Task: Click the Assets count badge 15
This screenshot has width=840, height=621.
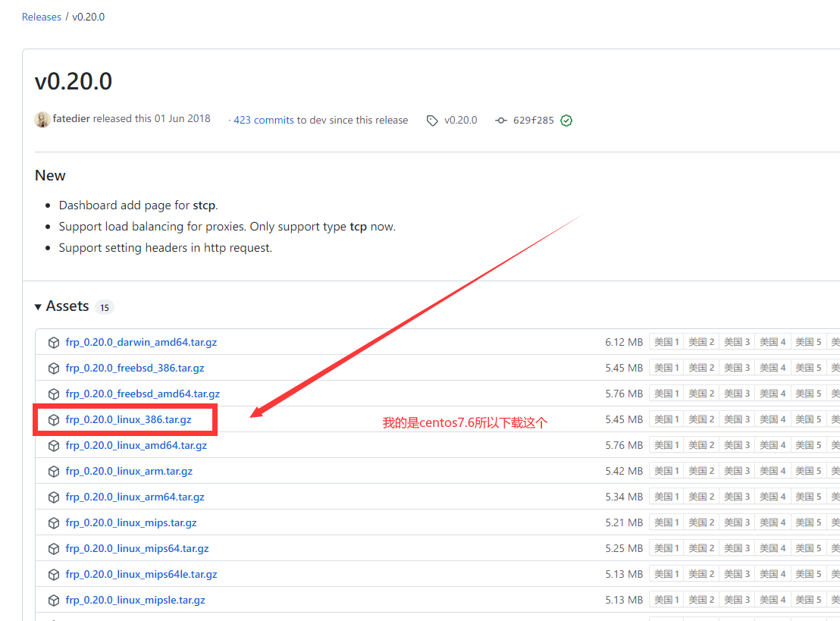Action: pyautogui.click(x=104, y=307)
